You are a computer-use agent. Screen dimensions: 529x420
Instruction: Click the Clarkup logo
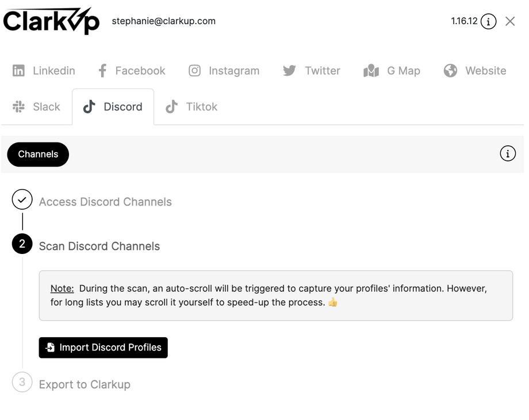51,21
